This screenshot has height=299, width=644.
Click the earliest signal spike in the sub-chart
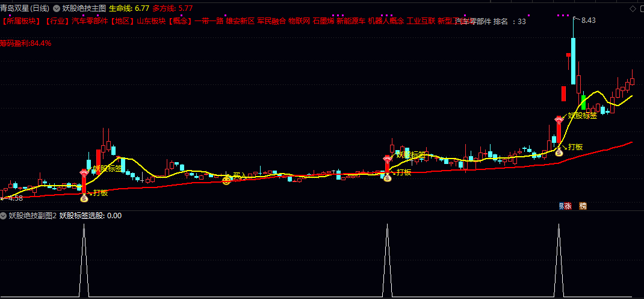coord(84,260)
